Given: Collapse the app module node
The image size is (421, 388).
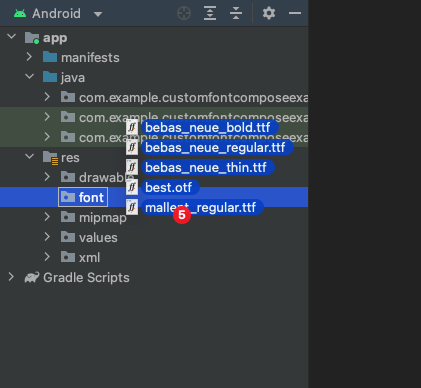Looking at the screenshot, I should pos(12,36).
